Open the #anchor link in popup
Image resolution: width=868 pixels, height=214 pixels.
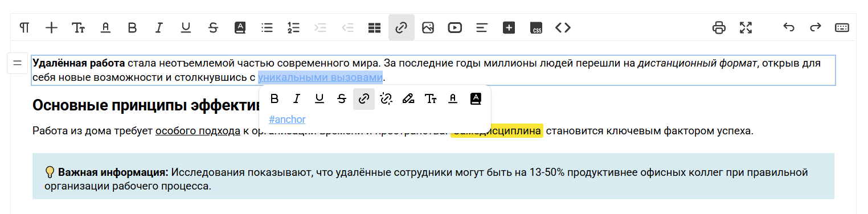click(x=287, y=120)
